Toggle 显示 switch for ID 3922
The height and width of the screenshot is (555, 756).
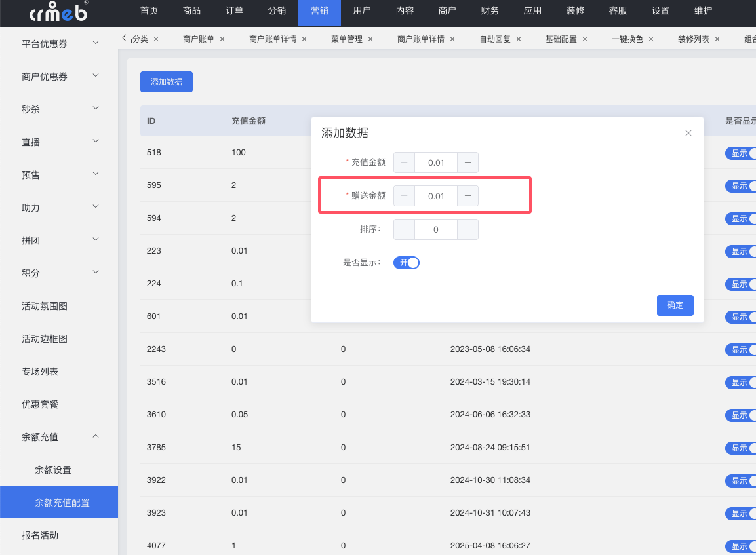pos(740,481)
